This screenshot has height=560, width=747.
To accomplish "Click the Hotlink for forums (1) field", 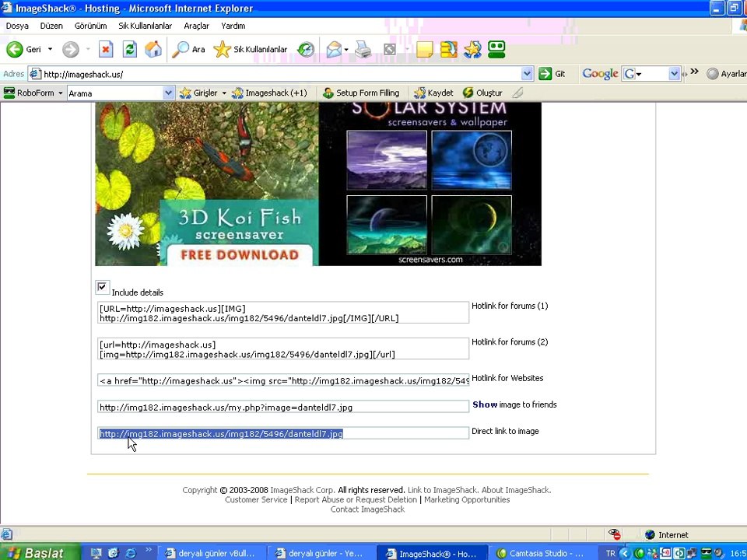I will point(283,313).
